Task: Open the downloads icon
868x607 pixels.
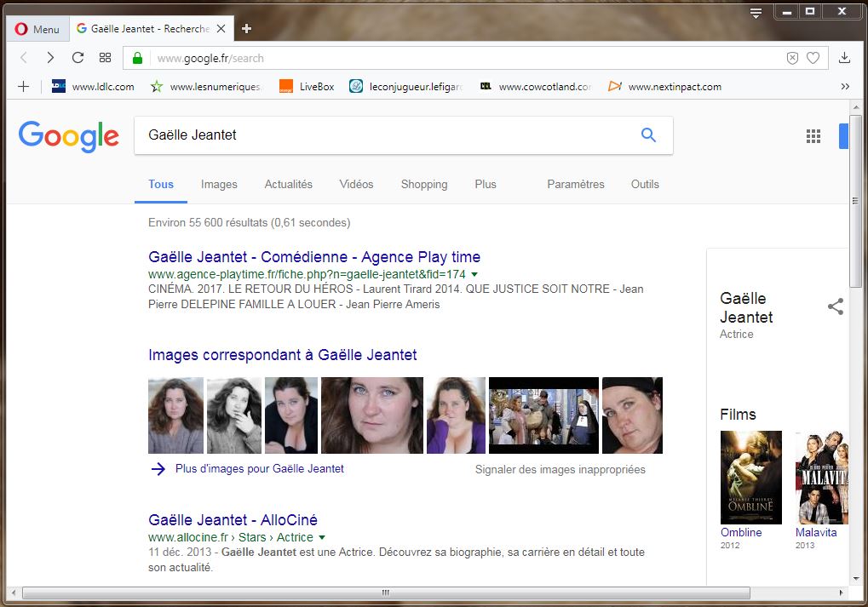Action: coord(844,58)
